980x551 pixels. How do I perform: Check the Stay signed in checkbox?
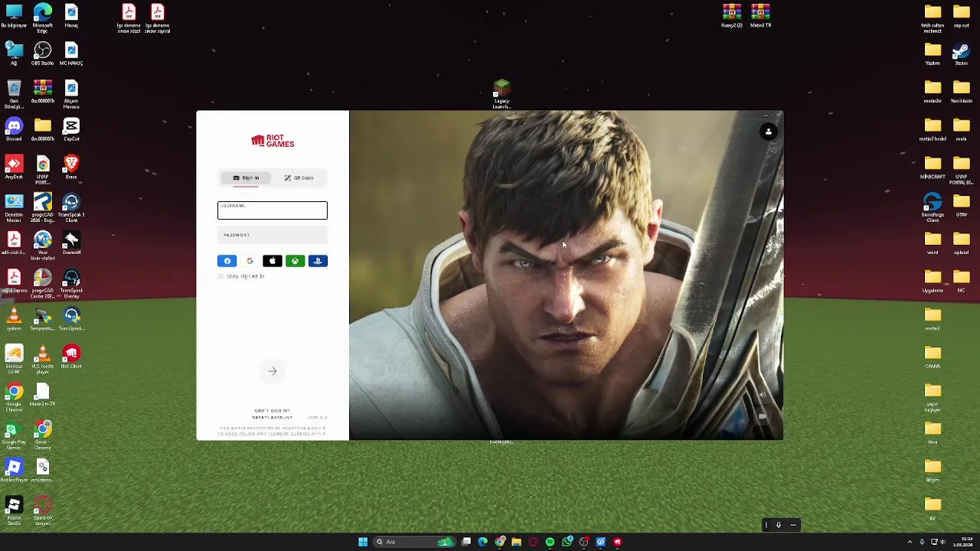221,276
